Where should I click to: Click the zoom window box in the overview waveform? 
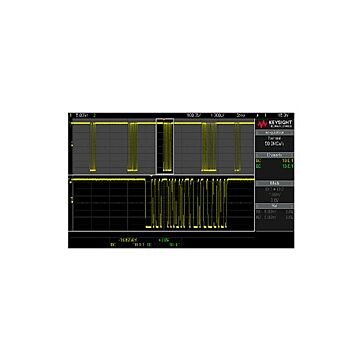coord(165,146)
